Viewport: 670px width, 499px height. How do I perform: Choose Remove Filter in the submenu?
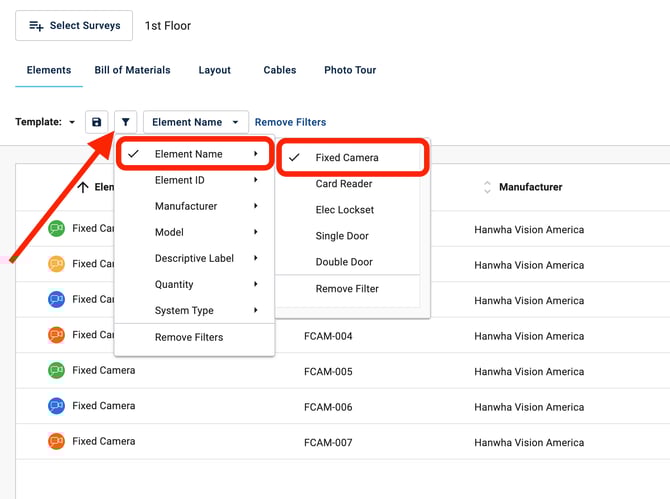point(347,289)
